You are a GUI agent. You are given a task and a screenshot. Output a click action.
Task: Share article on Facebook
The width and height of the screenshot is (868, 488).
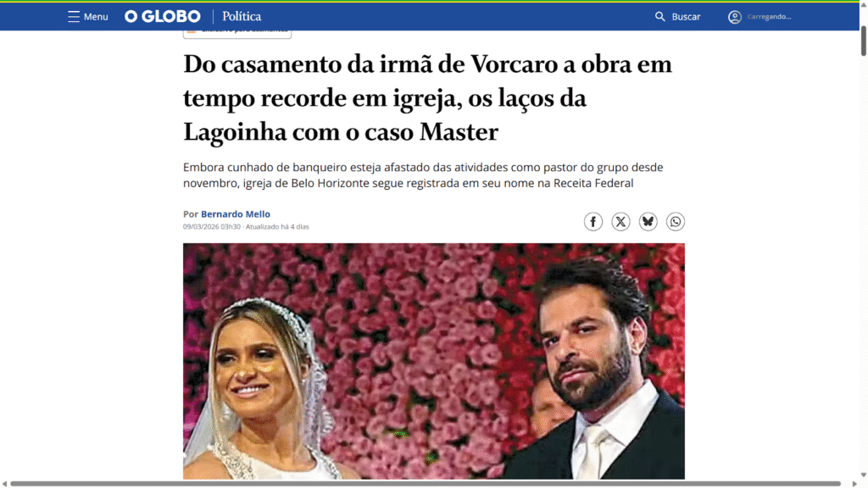[x=593, y=222]
